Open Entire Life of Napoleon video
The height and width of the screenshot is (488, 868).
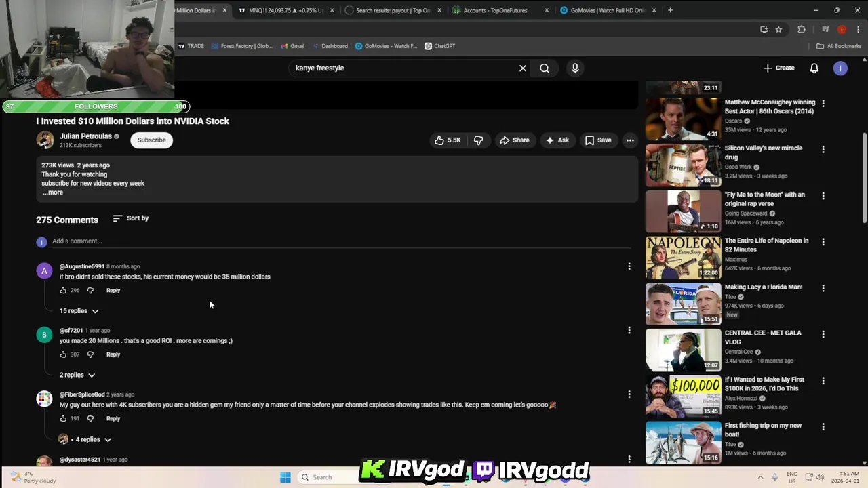tap(683, 257)
